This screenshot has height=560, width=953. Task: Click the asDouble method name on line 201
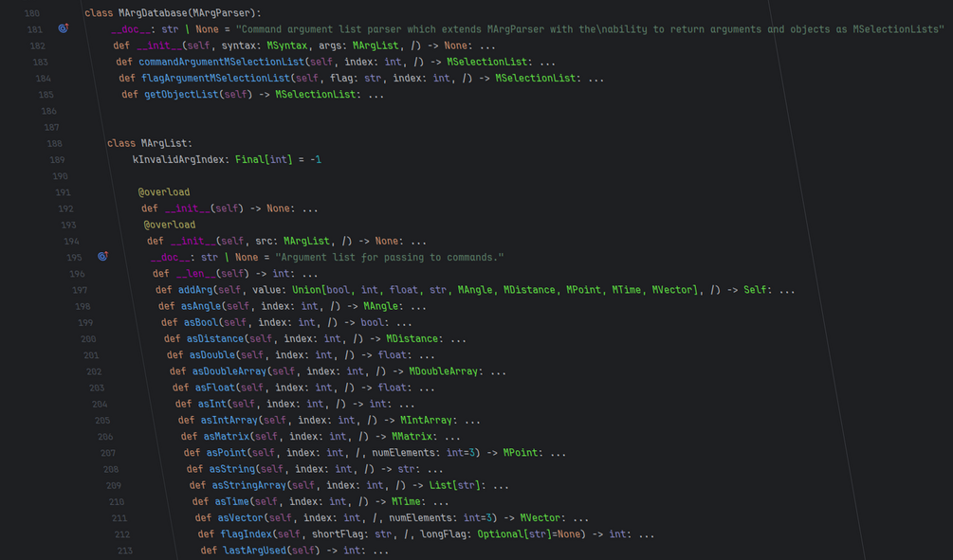click(212, 355)
